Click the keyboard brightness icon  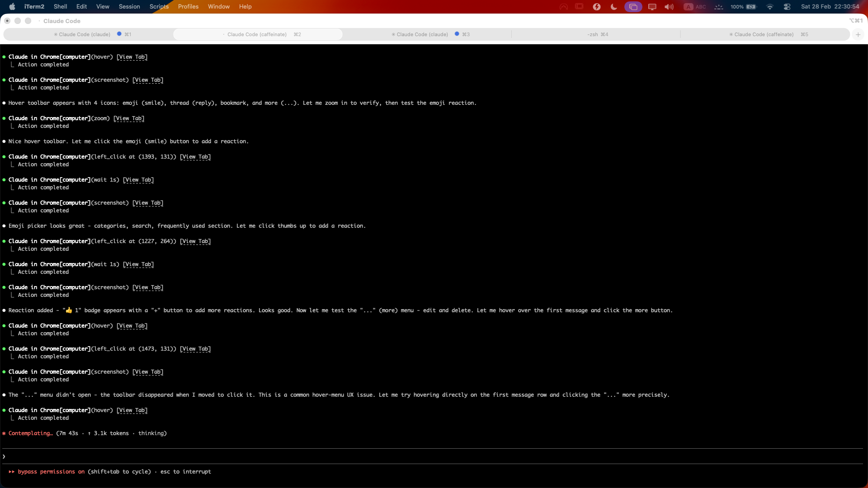[719, 6]
